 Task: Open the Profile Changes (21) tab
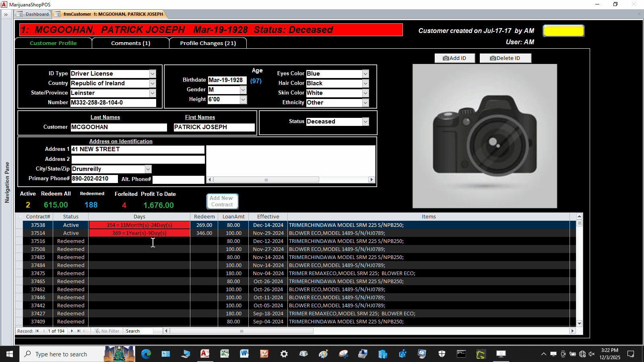pos(208,43)
